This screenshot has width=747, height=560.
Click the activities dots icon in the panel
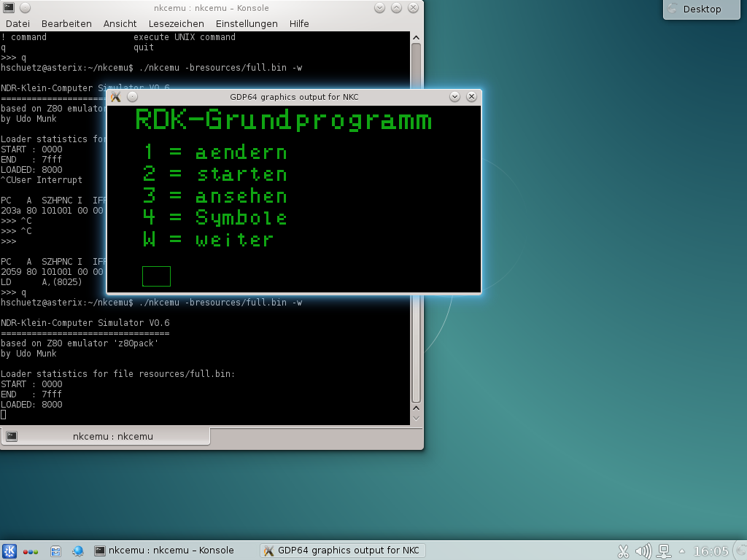(x=31, y=551)
